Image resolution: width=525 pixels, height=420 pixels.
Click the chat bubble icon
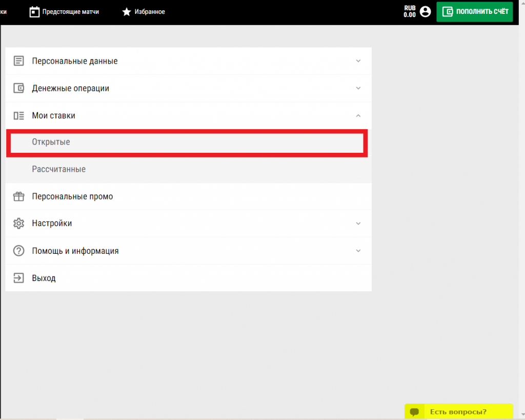(x=414, y=412)
